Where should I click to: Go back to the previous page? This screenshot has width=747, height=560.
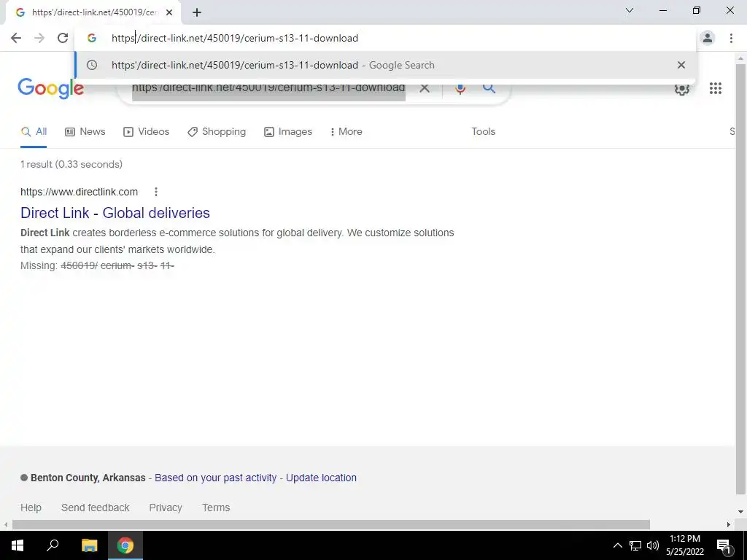coord(16,38)
